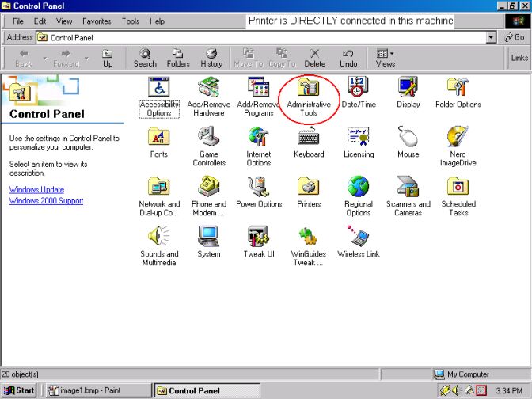532x399 pixels.
Task: Expand the Address bar dropdown
Action: 492,37
